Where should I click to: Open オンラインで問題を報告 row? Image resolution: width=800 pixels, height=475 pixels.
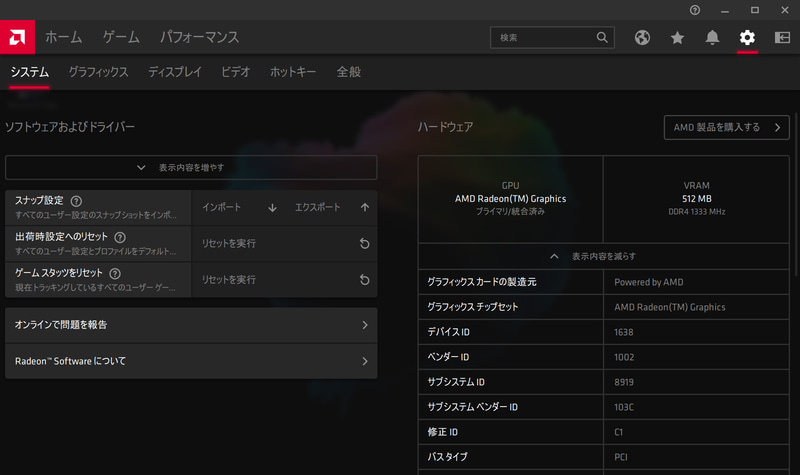pyautogui.click(x=191, y=325)
